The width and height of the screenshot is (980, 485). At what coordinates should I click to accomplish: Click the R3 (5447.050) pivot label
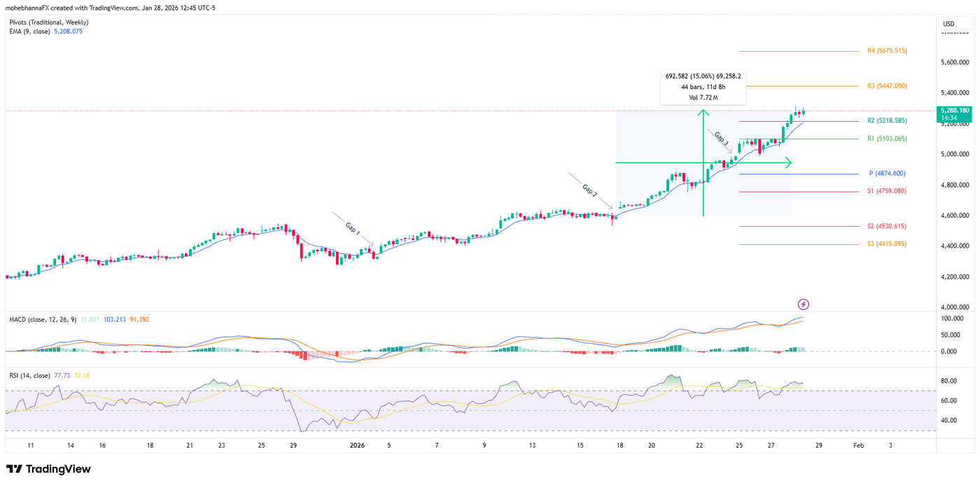(x=887, y=85)
